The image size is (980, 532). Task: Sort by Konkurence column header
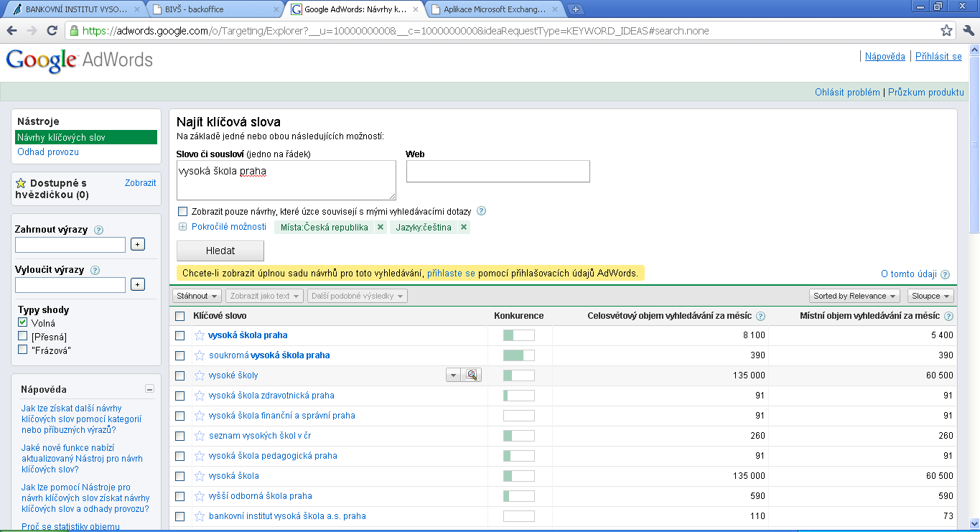518,316
